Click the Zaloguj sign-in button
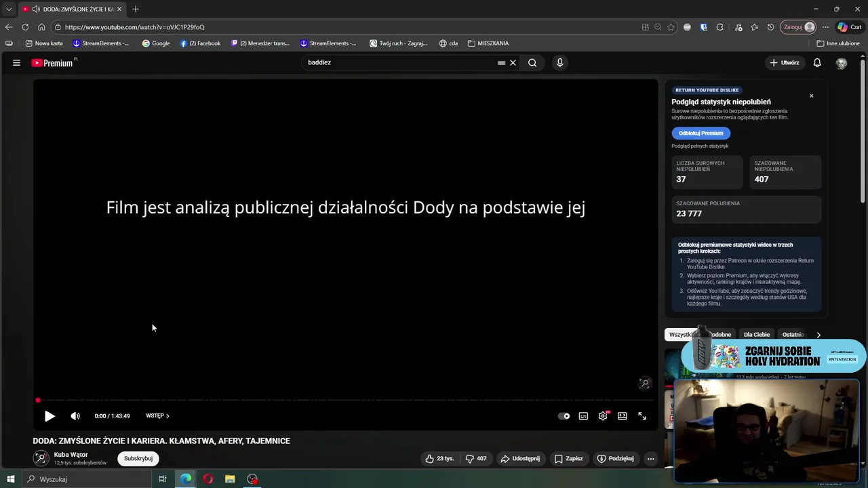The image size is (868, 488). [x=799, y=27]
